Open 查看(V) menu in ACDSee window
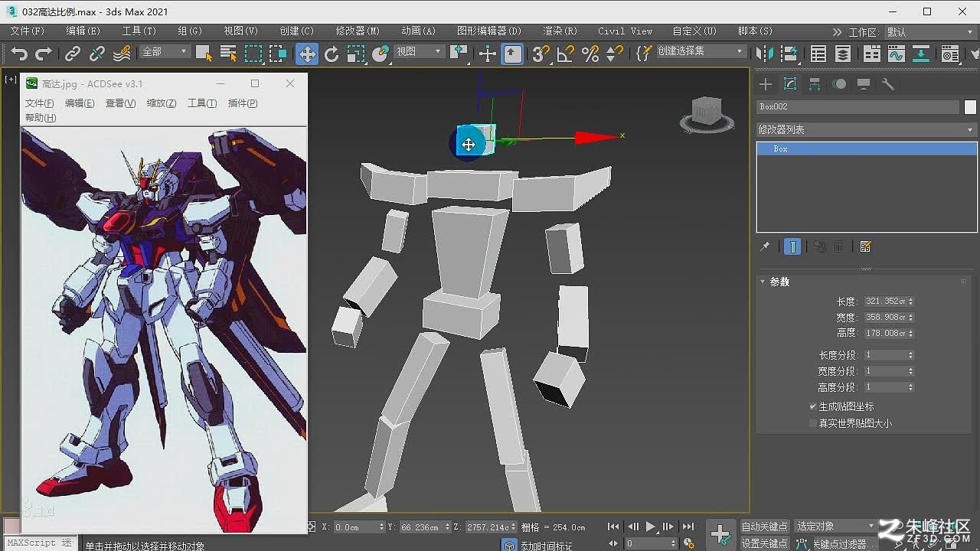Screen dimensions: 980x551 pos(120,103)
